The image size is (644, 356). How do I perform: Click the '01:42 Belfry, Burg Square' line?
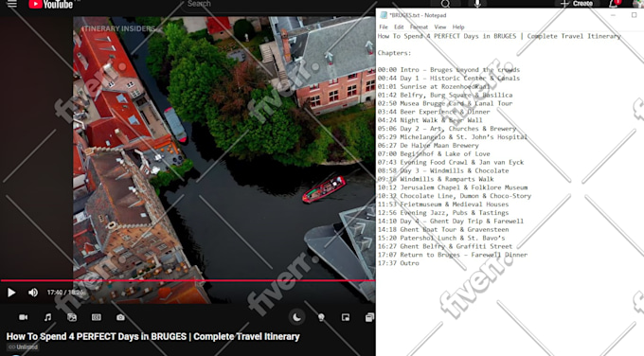[x=445, y=95]
